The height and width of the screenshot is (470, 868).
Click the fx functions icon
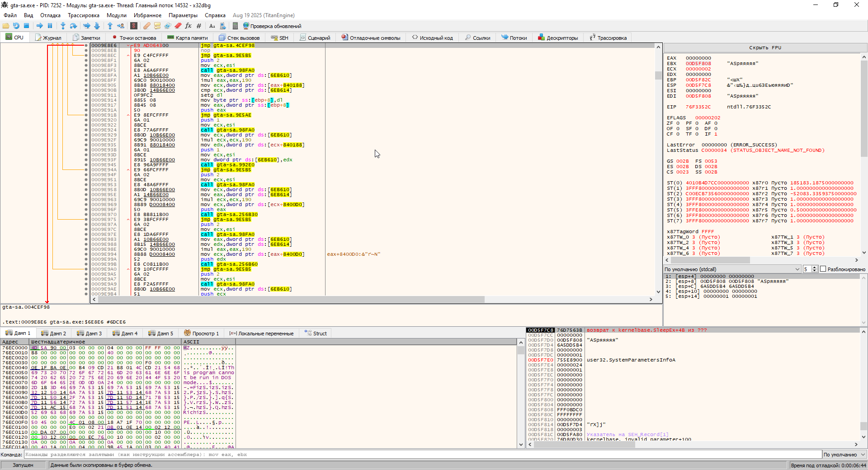pyautogui.click(x=189, y=26)
